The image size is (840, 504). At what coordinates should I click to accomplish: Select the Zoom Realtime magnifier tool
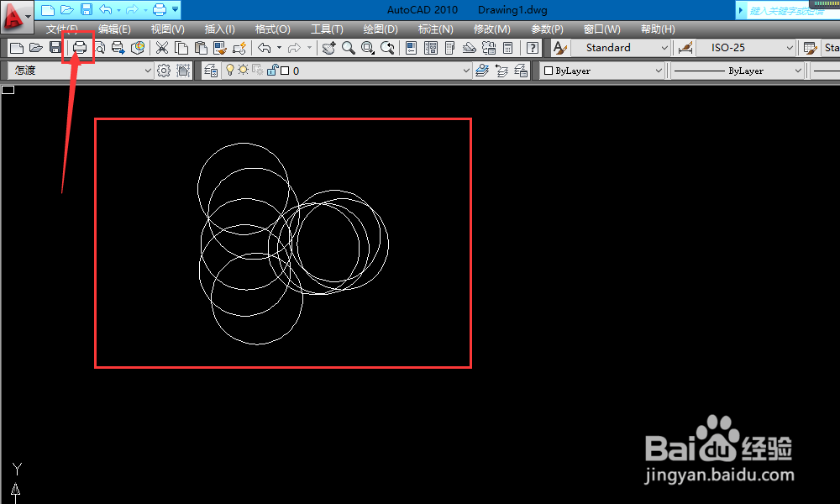tap(349, 48)
